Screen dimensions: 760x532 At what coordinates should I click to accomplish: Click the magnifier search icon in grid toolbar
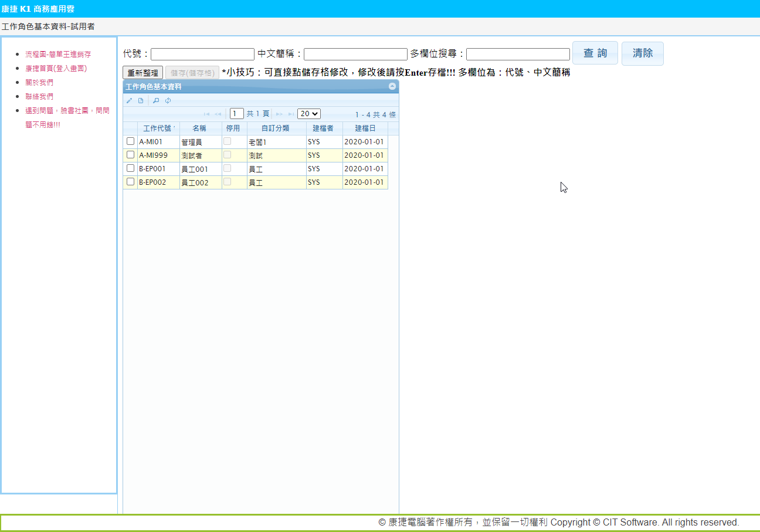coord(156,101)
